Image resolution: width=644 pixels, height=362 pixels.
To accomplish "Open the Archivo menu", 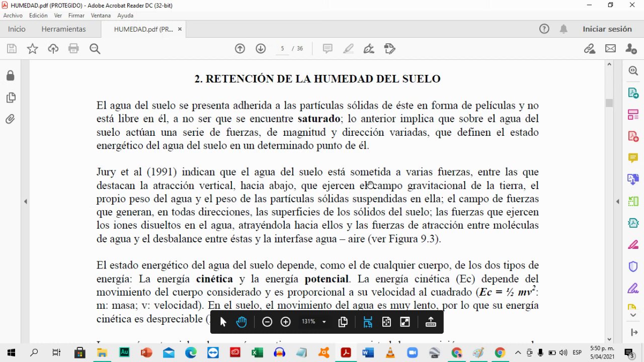I will click(13, 16).
